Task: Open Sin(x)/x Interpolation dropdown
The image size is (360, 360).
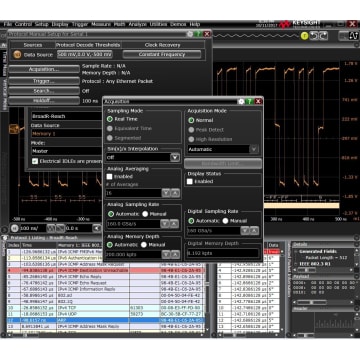Action: click(x=175, y=157)
